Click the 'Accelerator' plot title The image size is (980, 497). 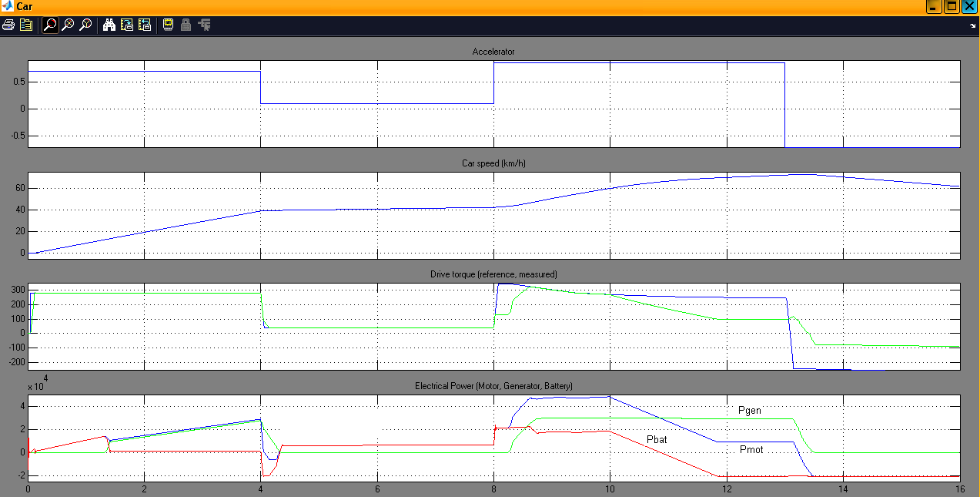493,52
